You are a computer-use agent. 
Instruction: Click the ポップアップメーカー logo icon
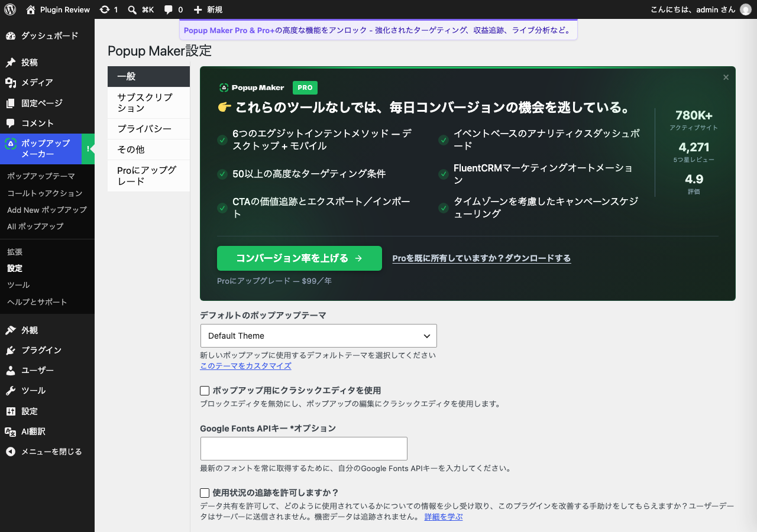[11, 144]
